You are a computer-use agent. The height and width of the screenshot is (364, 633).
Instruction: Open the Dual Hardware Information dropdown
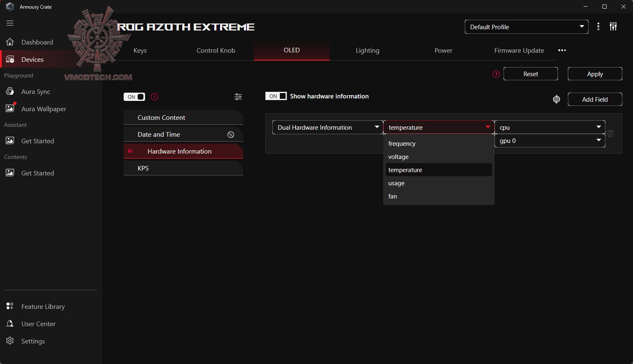328,127
